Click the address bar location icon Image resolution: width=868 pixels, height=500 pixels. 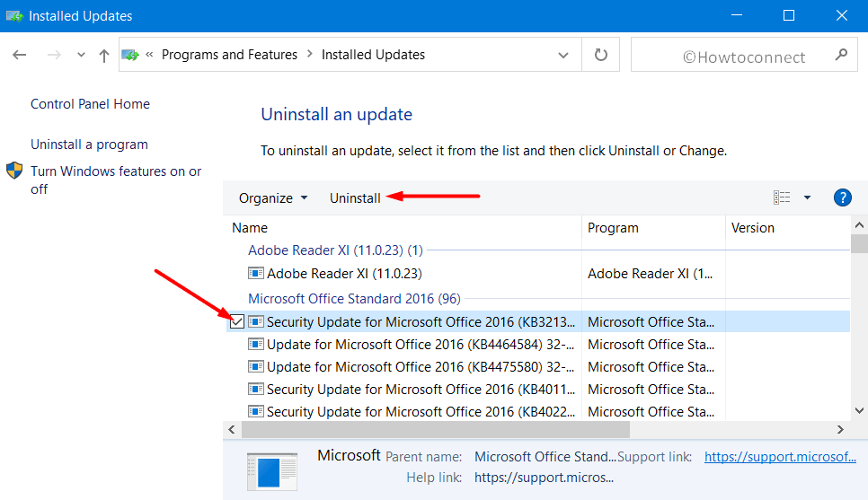tap(130, 55)
